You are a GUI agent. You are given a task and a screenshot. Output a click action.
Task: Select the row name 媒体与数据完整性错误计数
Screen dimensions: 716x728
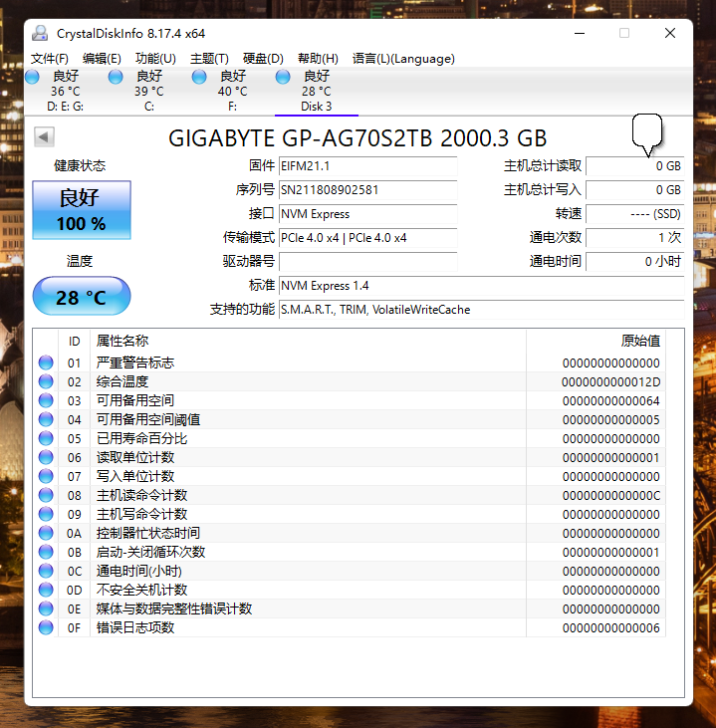coord(174,608)
